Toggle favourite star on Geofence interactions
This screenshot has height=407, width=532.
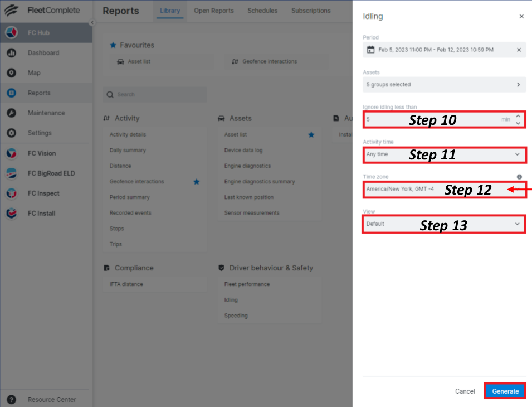[x=196, y=182]
